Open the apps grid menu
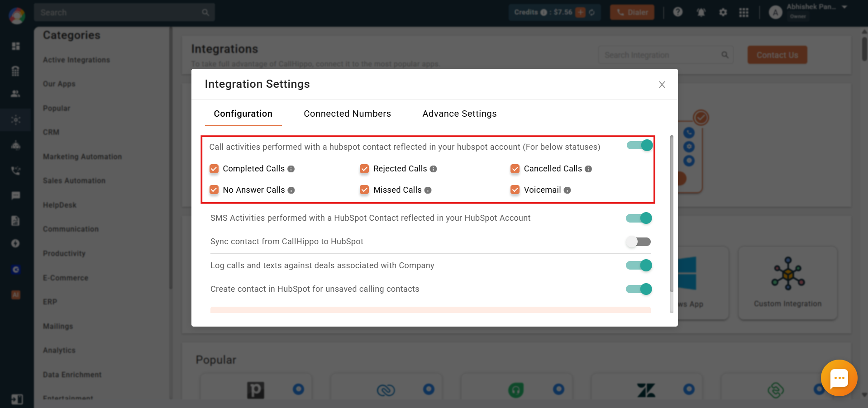 coord(744,12)
